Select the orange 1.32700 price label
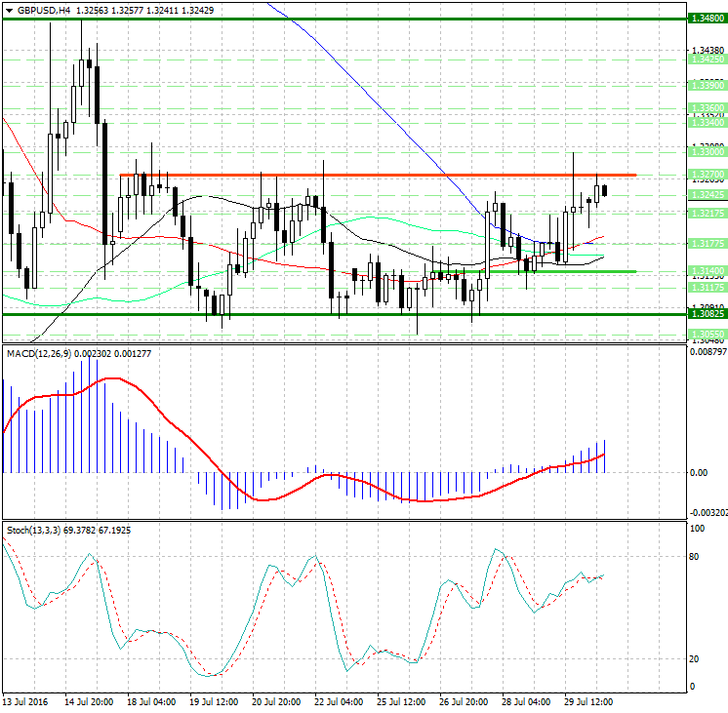Viewport: 728px width, 713px height. coord(706,175)
